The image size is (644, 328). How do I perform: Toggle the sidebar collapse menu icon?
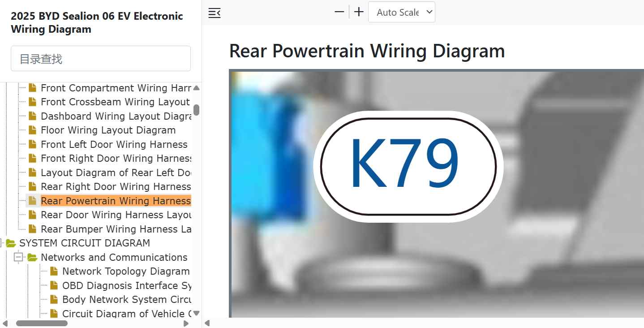click(215, 13)
